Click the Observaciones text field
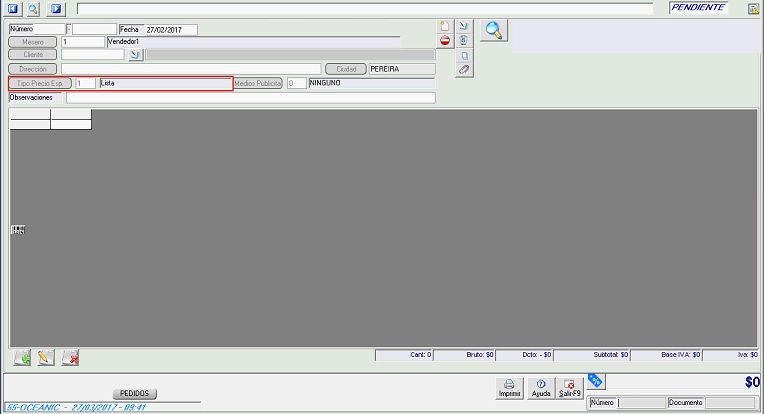The height and width of the screenshot is (414, 764). pyautogui.click(x=250, y=98)
